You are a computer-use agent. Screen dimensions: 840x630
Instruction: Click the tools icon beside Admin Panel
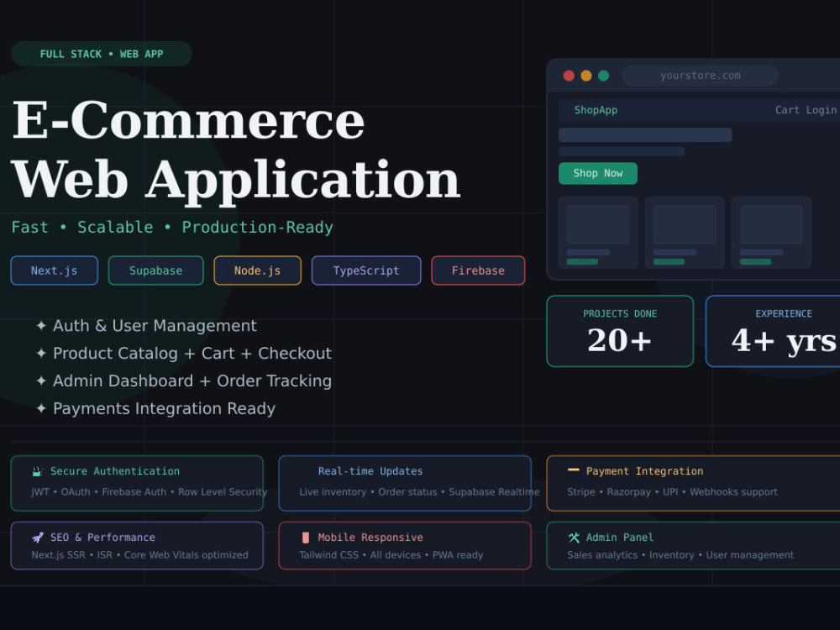574,538
